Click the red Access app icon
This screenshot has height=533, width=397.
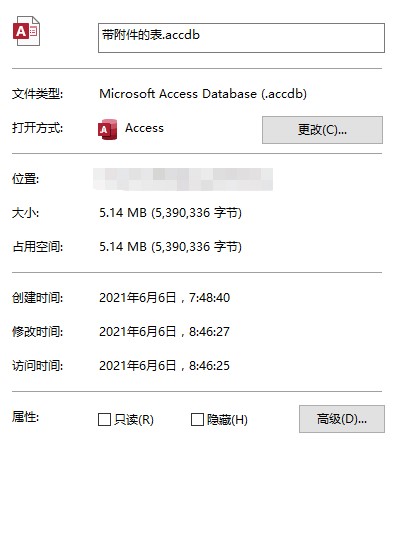(x=107, y=129)
